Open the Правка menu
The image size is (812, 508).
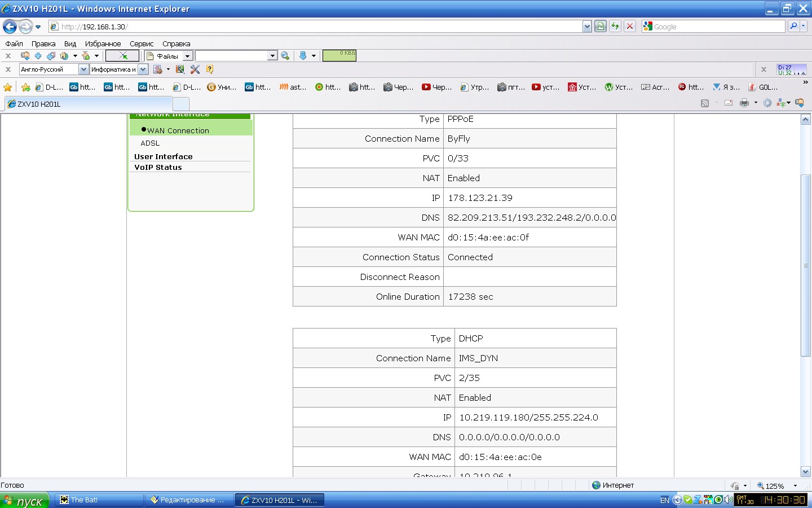click(x=43, y=43)
